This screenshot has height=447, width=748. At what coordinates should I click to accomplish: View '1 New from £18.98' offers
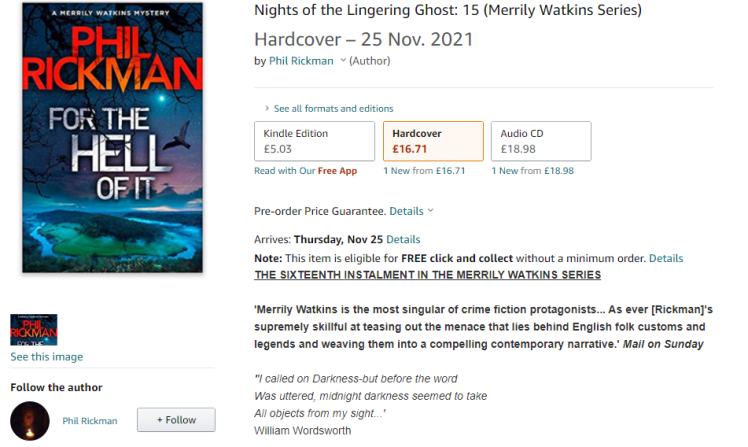[532, 171]
